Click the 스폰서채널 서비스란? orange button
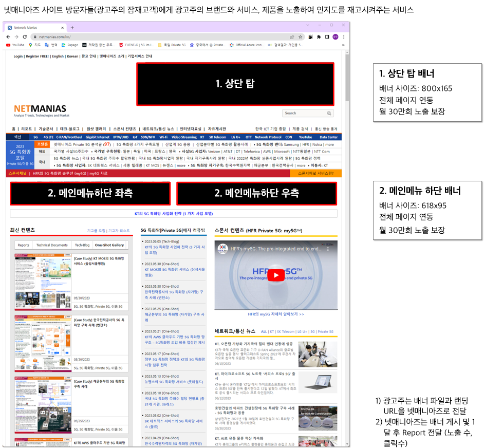 click(x=315, y=174)
